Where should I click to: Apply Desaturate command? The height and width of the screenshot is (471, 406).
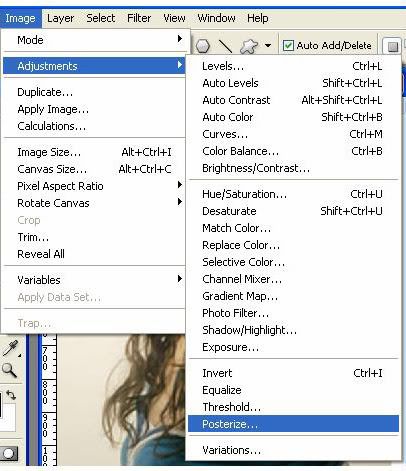tap(293, 211)
